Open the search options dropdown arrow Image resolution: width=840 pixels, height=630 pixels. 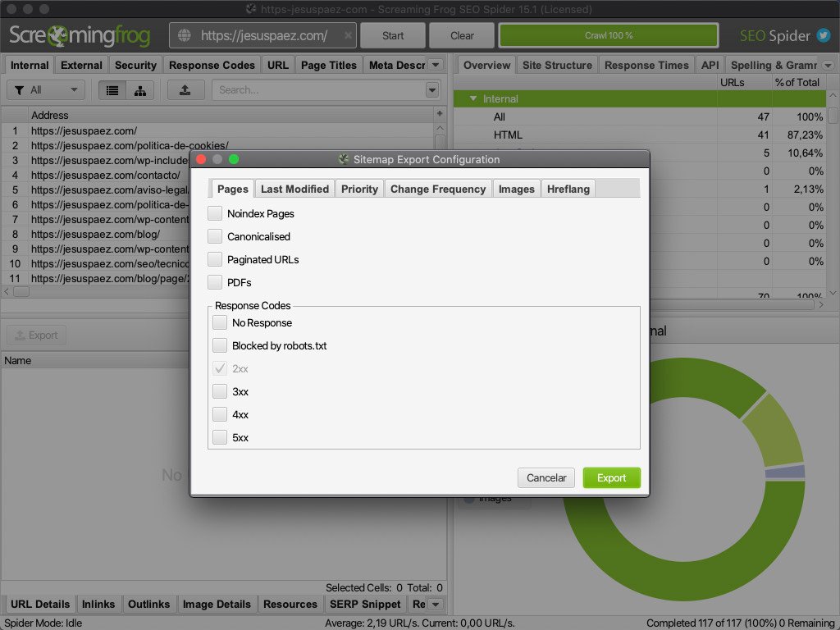click(x=432, y=90)
